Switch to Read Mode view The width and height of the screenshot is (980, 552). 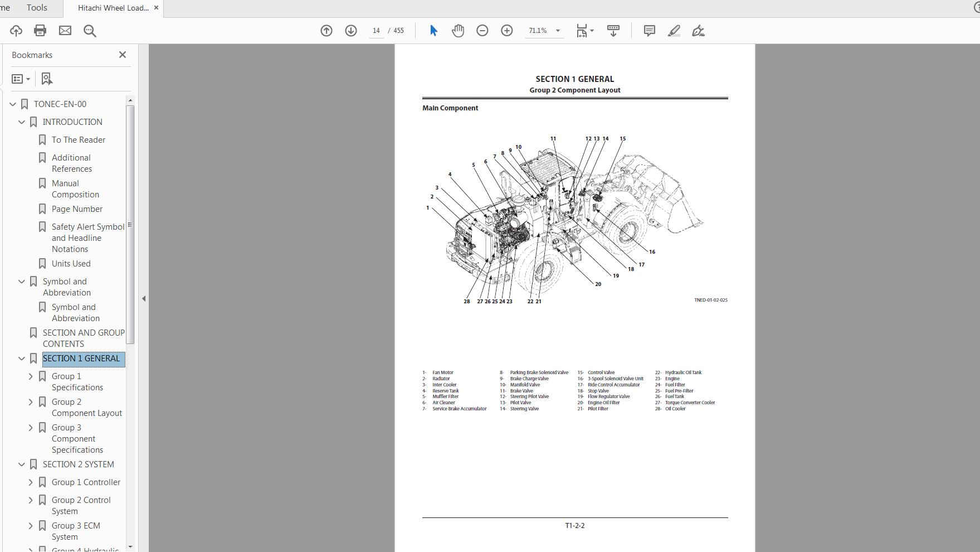click(613, 31)
